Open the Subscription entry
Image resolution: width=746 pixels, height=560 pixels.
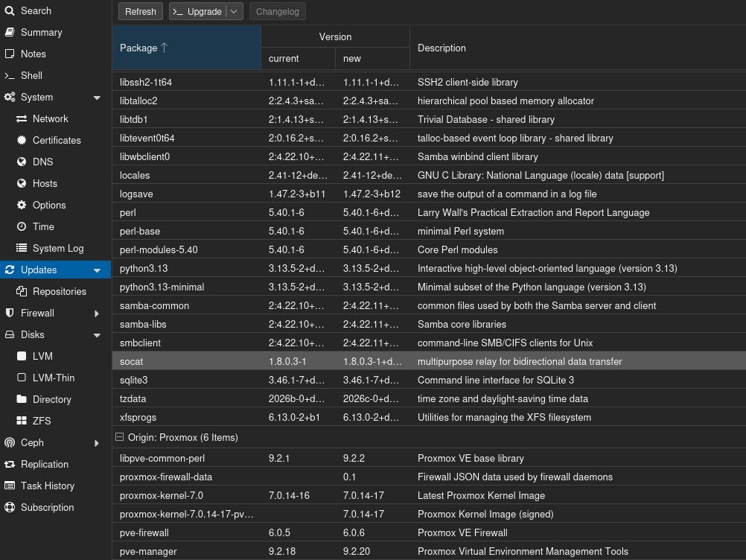tap(55, 508)
